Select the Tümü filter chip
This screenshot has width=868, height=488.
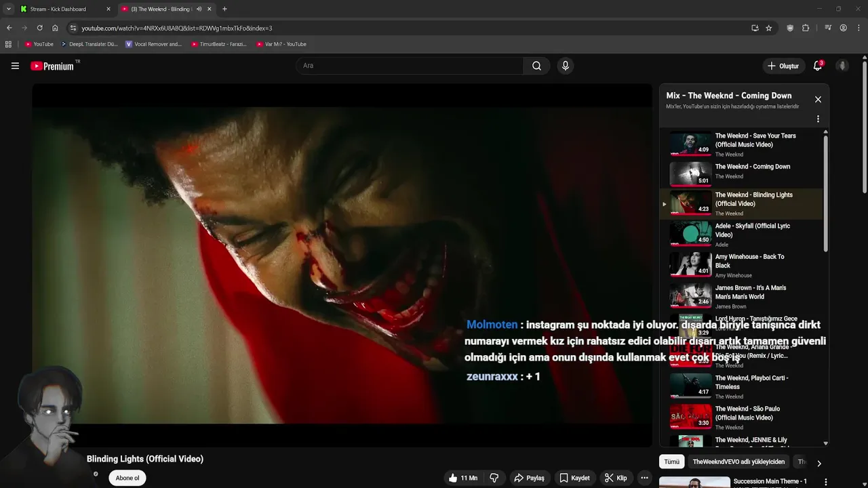671,462
